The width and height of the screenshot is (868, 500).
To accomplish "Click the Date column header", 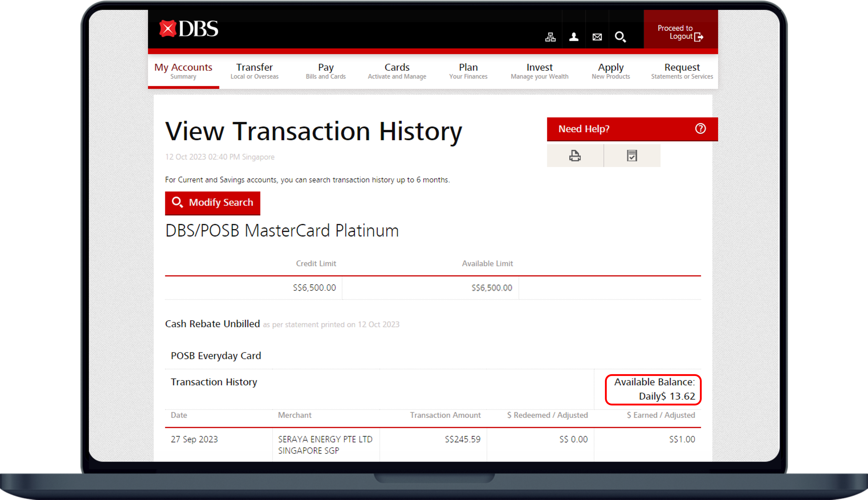I will click(179, 415).
